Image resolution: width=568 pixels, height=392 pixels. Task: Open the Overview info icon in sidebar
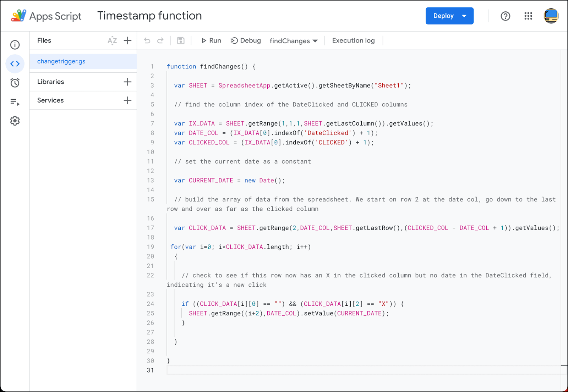(15, 45)
